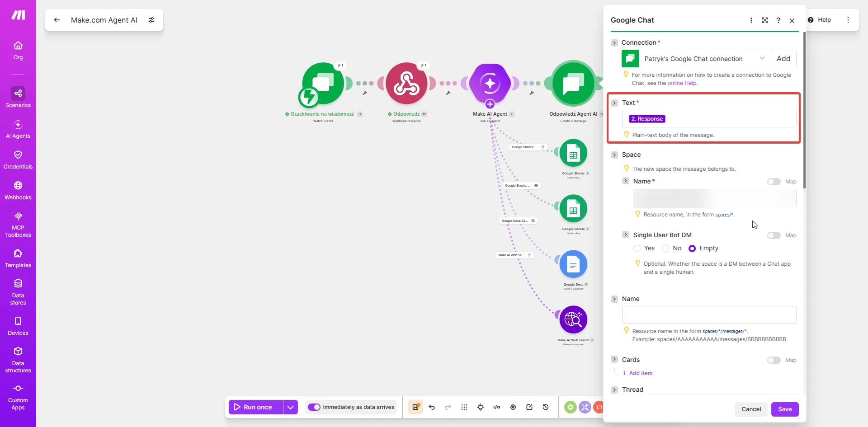The width and height of the screenshot is (868, 427).
Task: Select the Google Docs Create a Document module
Action: pos(573,264)
